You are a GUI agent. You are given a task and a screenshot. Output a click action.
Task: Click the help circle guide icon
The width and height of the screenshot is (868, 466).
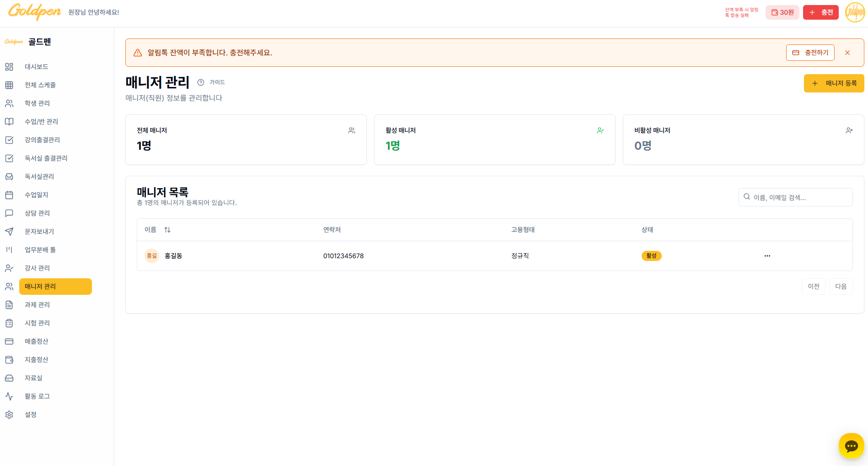pyautogui.click(x=201, y=82)
